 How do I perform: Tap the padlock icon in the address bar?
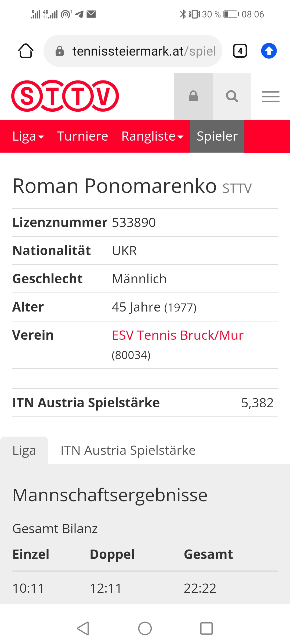click(x=60, y=51)
